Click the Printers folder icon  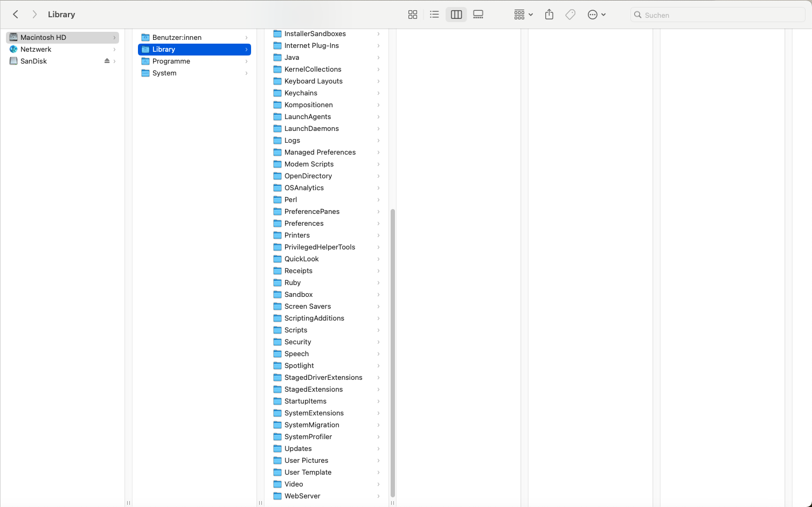(x=277, y=235)
